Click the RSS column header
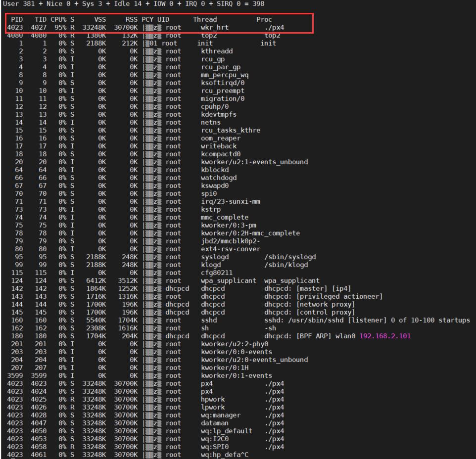 click(132, 19)
